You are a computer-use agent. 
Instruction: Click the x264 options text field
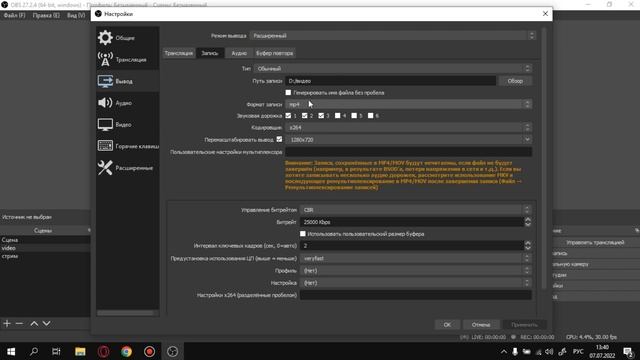pos(416,295)
